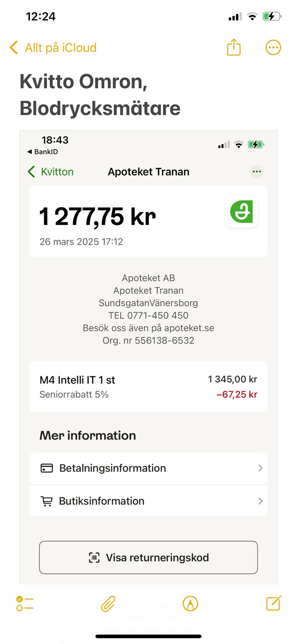Tap the green receipt ellipsis icon
The width and height of the screenshot is (297, 644).
(x=256, y=172)
